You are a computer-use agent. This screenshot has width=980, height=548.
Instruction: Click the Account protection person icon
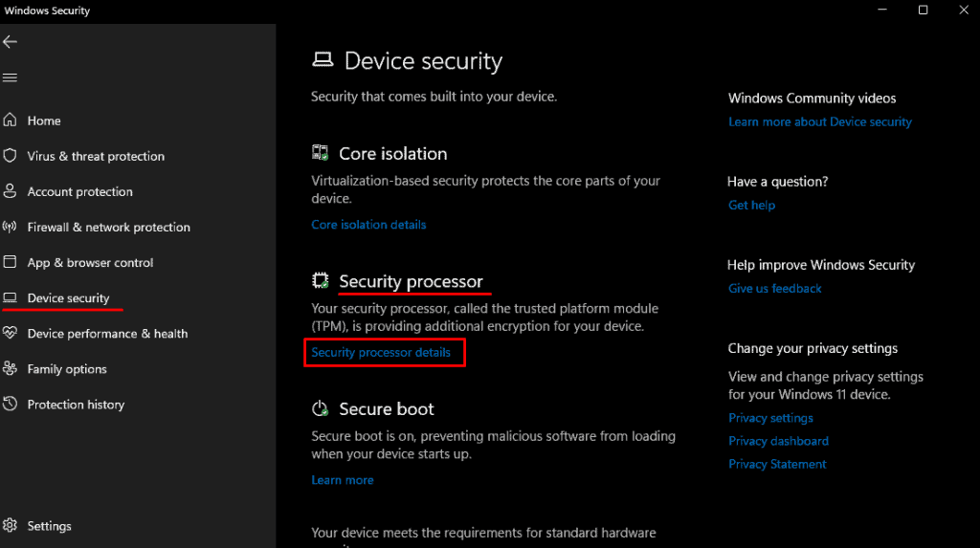coord(11,191)
